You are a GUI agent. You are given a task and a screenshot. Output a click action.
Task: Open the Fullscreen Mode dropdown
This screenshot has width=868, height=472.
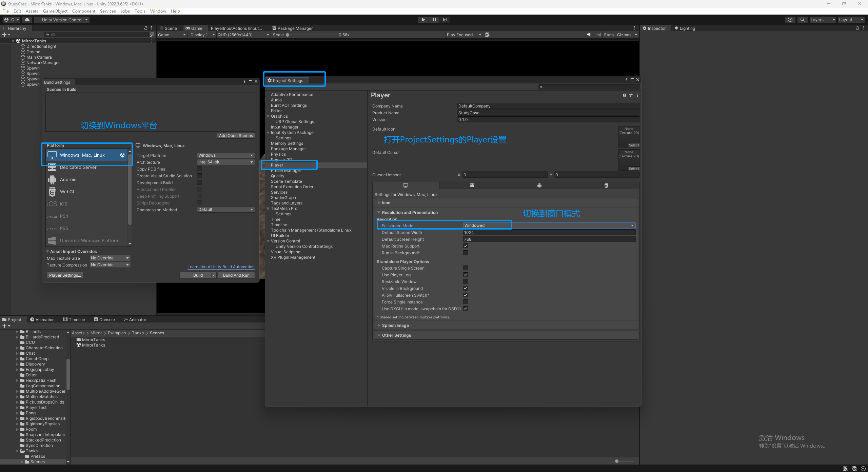coord(549,225)
